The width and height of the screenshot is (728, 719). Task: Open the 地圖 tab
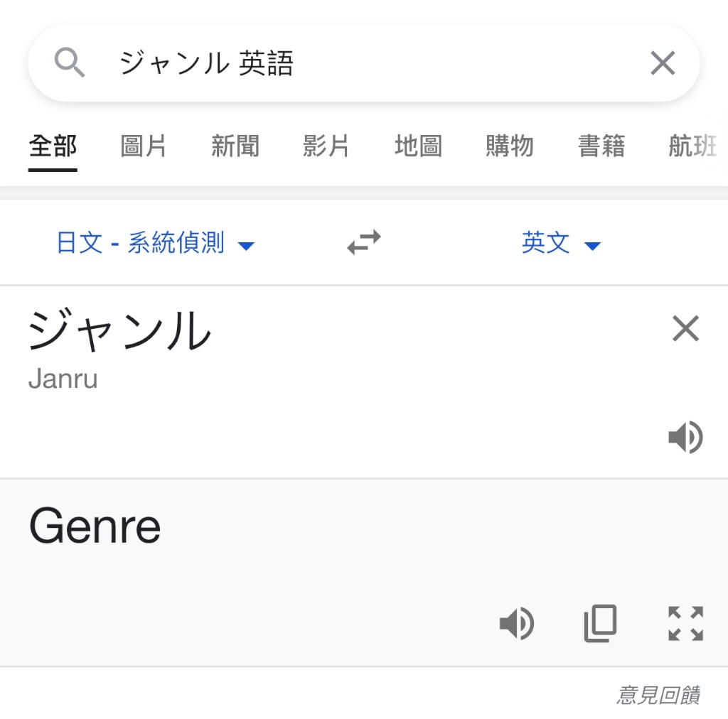pos(418,146)
